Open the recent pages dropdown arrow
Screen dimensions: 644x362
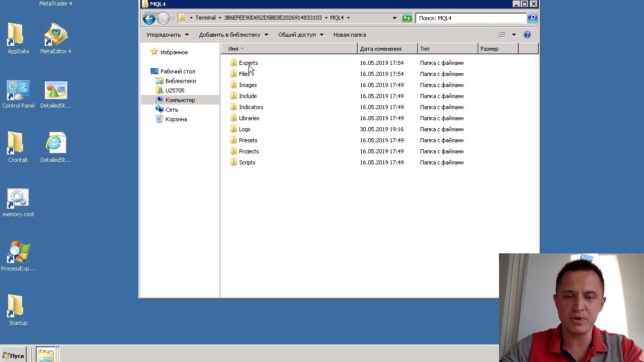click(173, 18)
